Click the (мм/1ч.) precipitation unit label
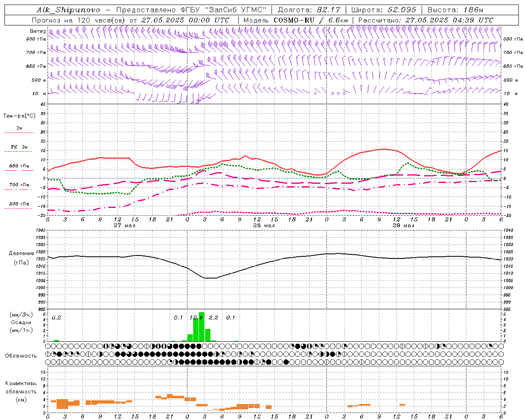The width and height of the screenshot is (525, 420). click(x=21, y=330)
